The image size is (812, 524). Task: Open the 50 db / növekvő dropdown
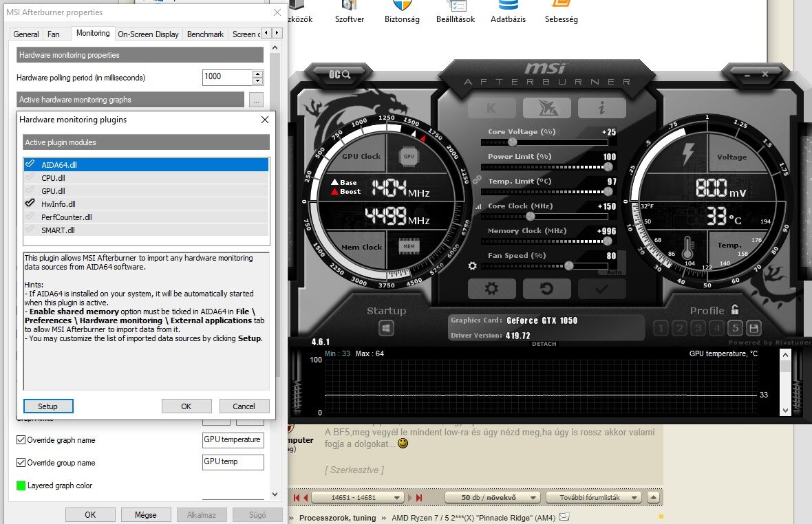coord(493,498)
